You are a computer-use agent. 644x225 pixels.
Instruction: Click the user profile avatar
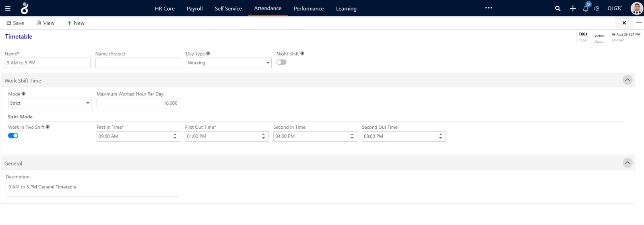click(636, 8)
